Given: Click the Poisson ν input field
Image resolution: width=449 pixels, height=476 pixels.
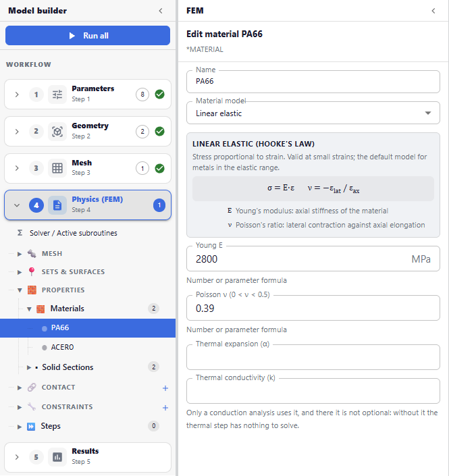Looking at the screenshot, I should 313,308.
